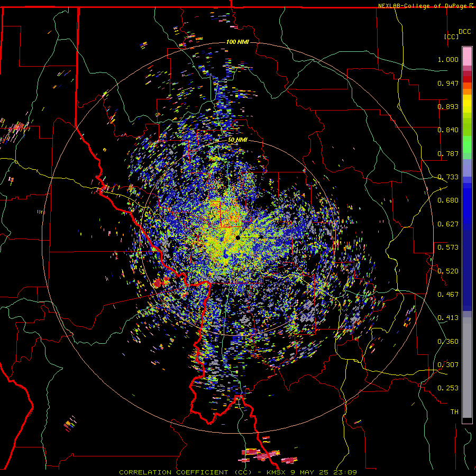Screen dimensions: 476x476
Task: Select the 0.253 color scale value
Action: coord(448,388)
